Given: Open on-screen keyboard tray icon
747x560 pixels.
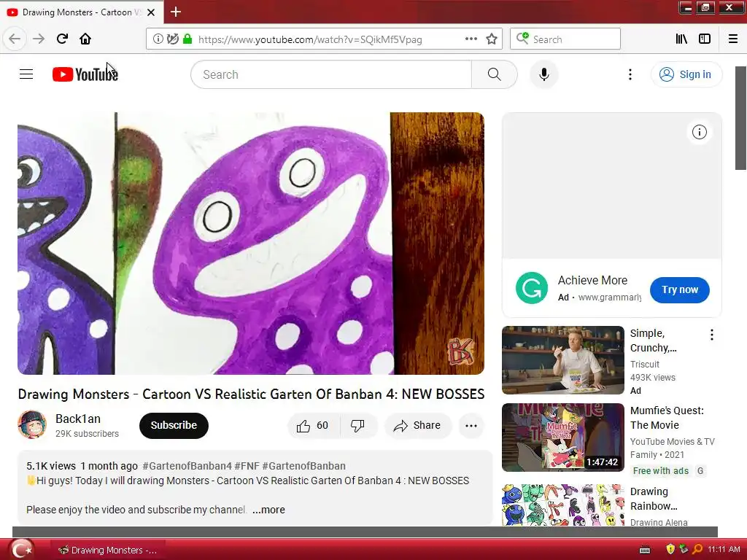Looking at the screenshot, I should pos(644,550).
